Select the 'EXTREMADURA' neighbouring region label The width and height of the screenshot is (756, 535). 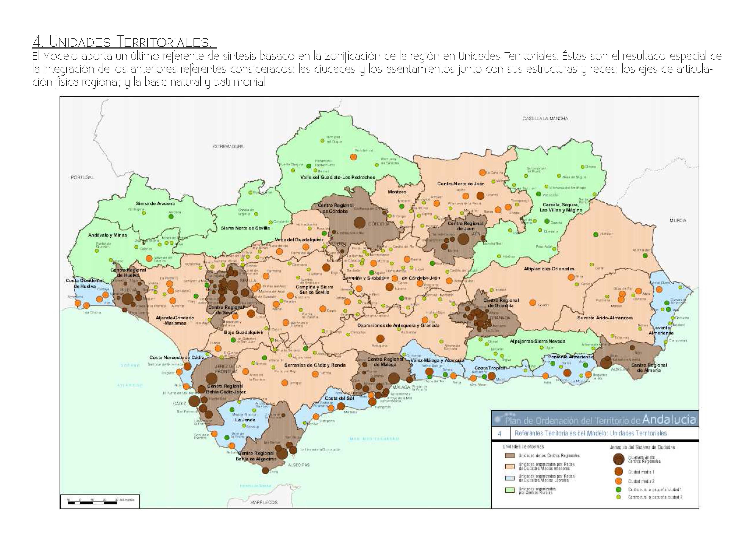228,146
